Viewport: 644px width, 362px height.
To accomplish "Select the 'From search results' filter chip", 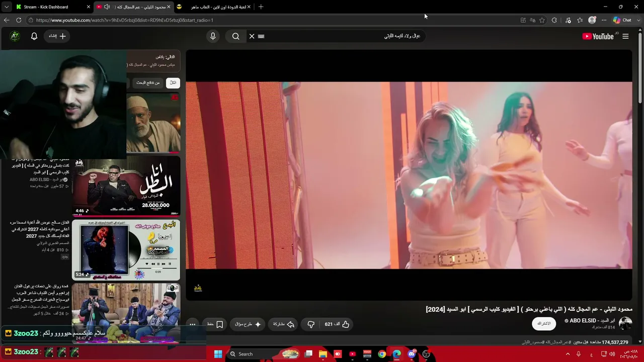I will pos(148,83).
